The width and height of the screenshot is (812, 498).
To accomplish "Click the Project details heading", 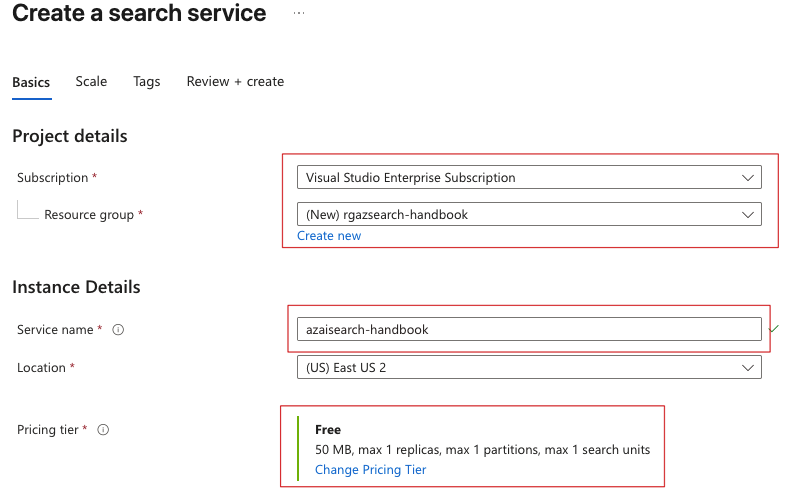I will pos(69,136).
